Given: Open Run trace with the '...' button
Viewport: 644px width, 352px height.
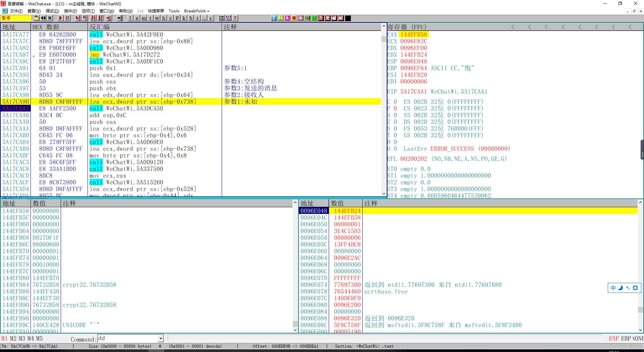Looking at the screenshot, I should pos(204,18).
